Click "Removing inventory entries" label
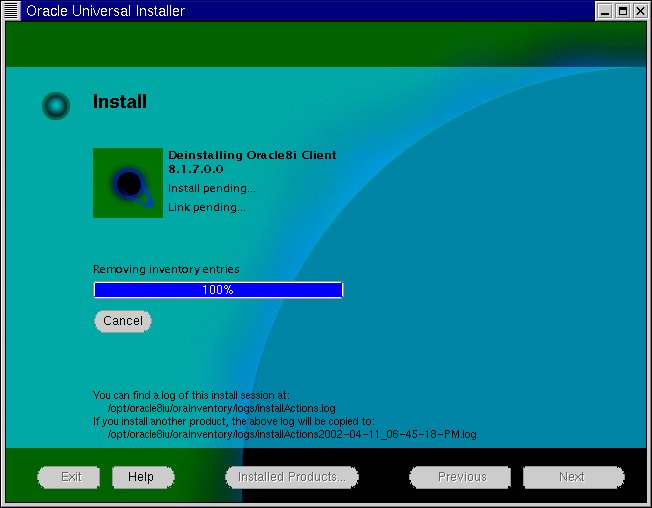The image size is (652, 508). pyautogui.click(x=166, y=269)
